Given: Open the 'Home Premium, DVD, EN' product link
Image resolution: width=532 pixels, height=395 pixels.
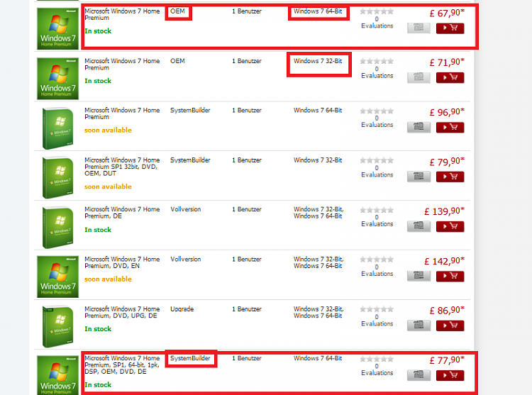Looking at the screenshot, I should [x=122, y=262].
